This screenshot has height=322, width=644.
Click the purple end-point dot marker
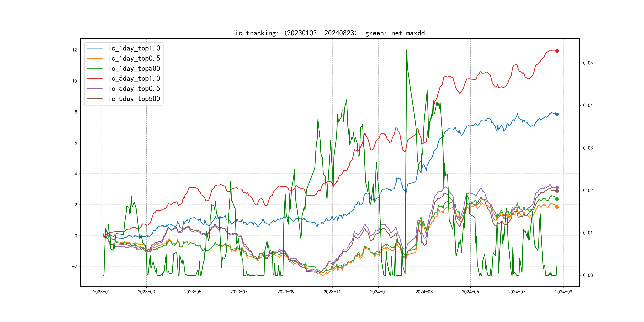tap(557, 187)
